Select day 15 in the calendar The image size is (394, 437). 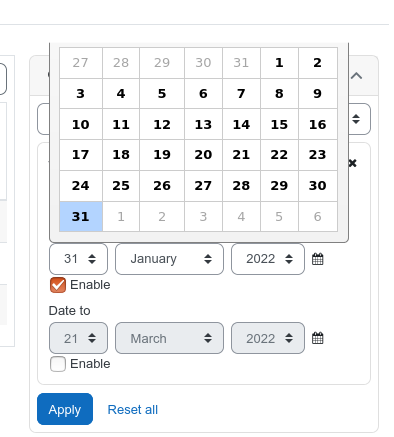click(x=279, y=124)
